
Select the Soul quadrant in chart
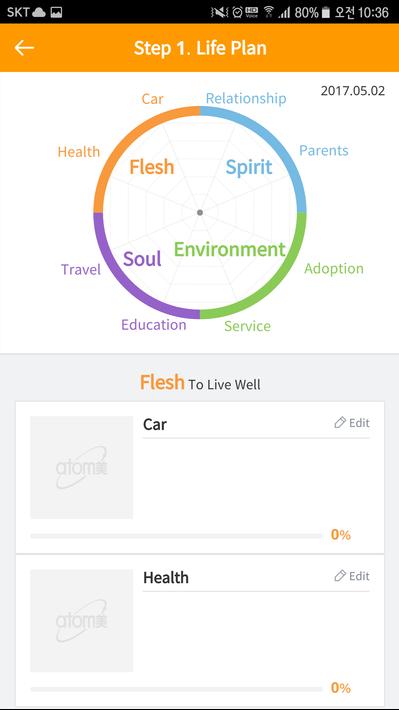click(142, 259)
